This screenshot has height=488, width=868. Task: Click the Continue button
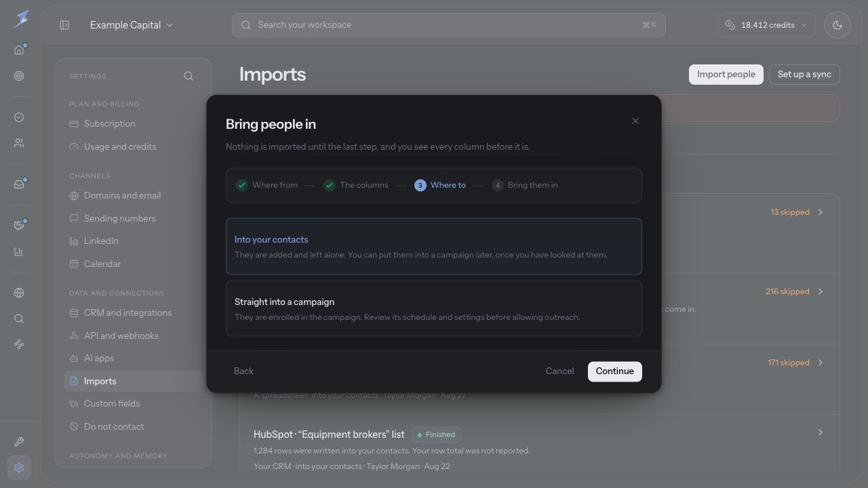point(615,371)
